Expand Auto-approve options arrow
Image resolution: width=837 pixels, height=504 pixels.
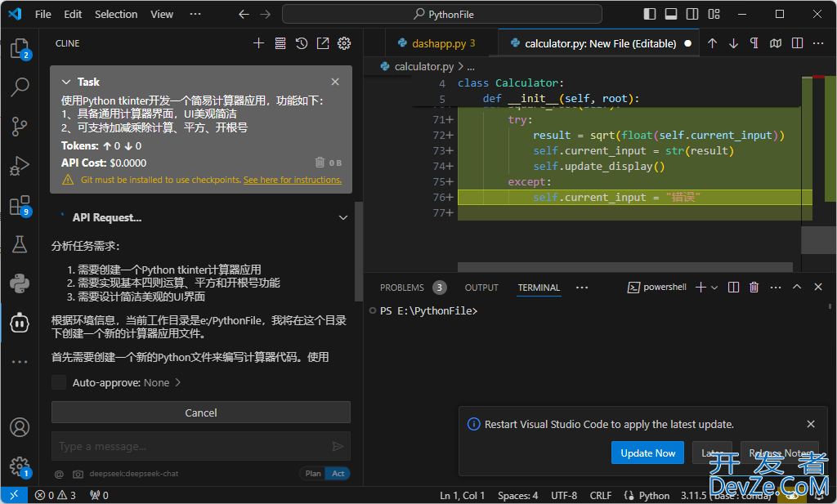177,382
